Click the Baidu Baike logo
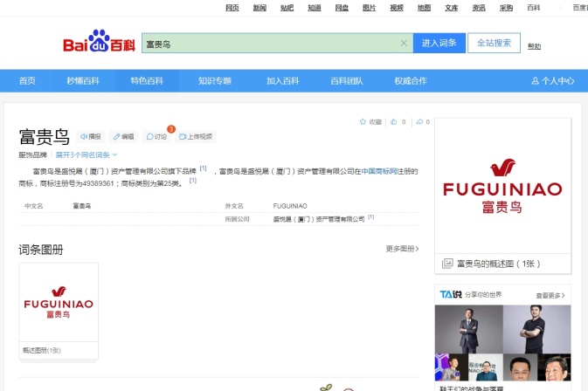 [x=99, y=41]
